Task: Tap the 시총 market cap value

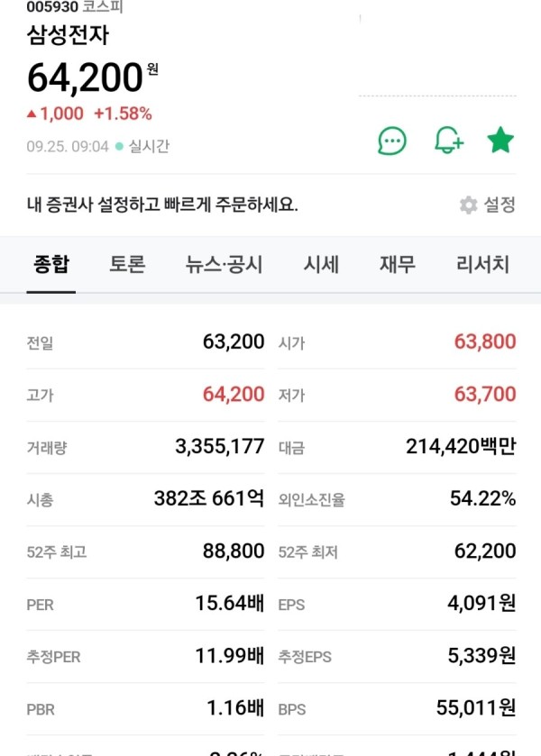Action: [x=209, y=498]
